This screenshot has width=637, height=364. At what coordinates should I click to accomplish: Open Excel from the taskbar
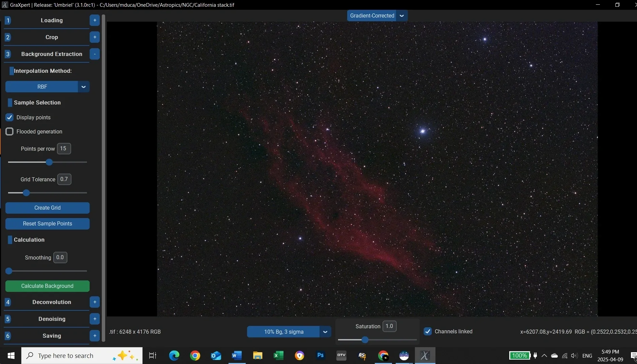coord(278,356)
